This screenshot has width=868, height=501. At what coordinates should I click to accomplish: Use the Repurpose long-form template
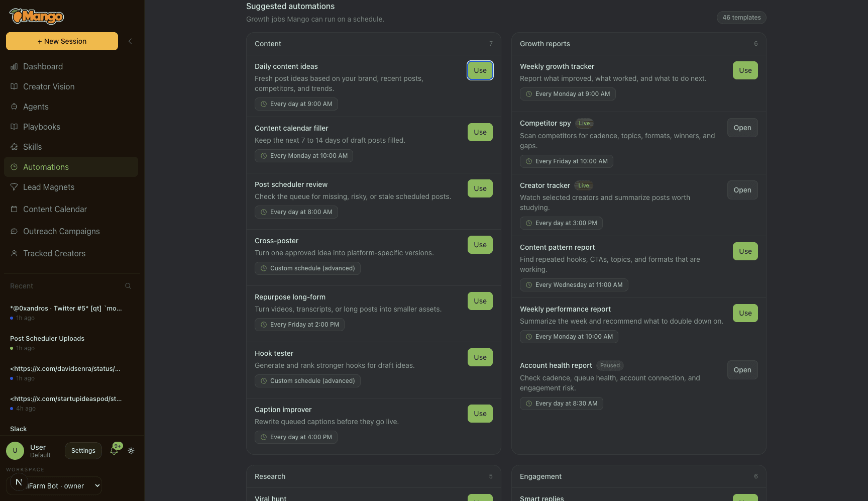coord(480,301)
